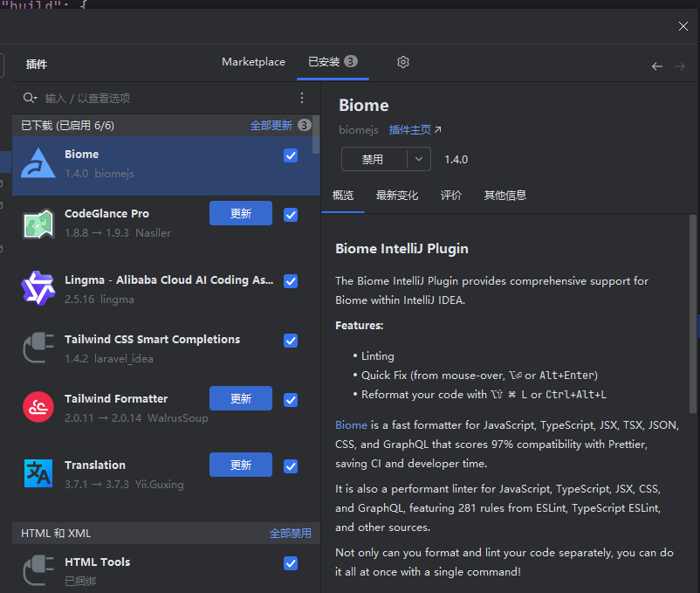This screenshot has height=593, width=700.
Task: Click 全部禁用 in HTML 和 XML section
Action: point(291,533)
